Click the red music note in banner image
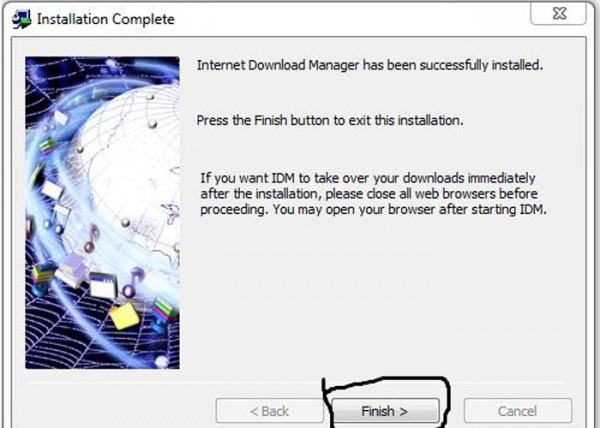Viewport: 600px width, 428px height. [91, 238]
